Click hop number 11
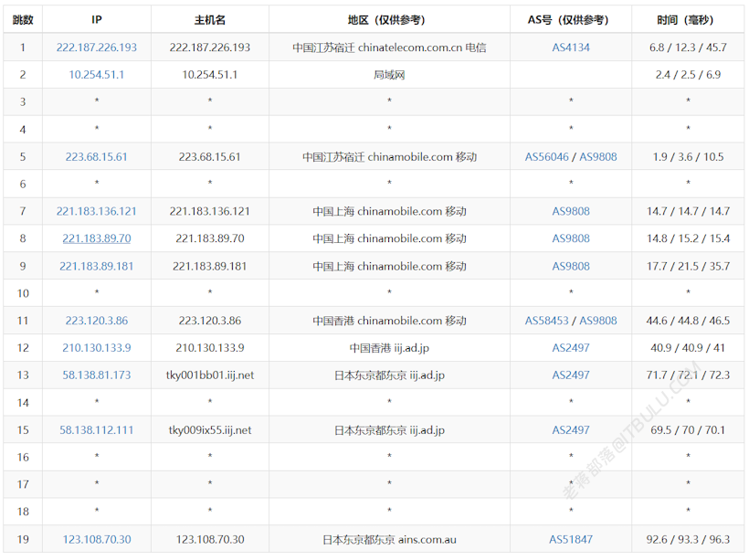The image size is (749, 560). (x=23, y=321)
